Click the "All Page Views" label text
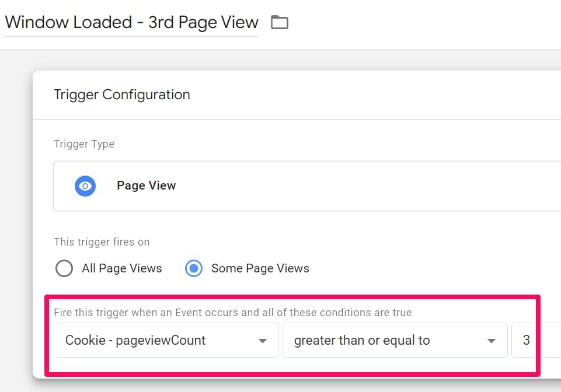The width and height of the screenshot is (561, 392). click(x=121, y=268)
